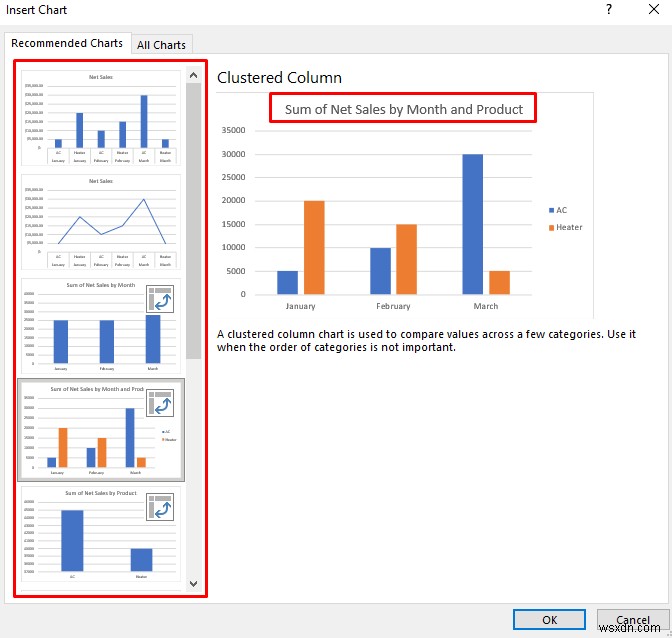Click the scroll down arrow of chart list
This screenshot has width=672, height=638.
[x=193, y=583]
